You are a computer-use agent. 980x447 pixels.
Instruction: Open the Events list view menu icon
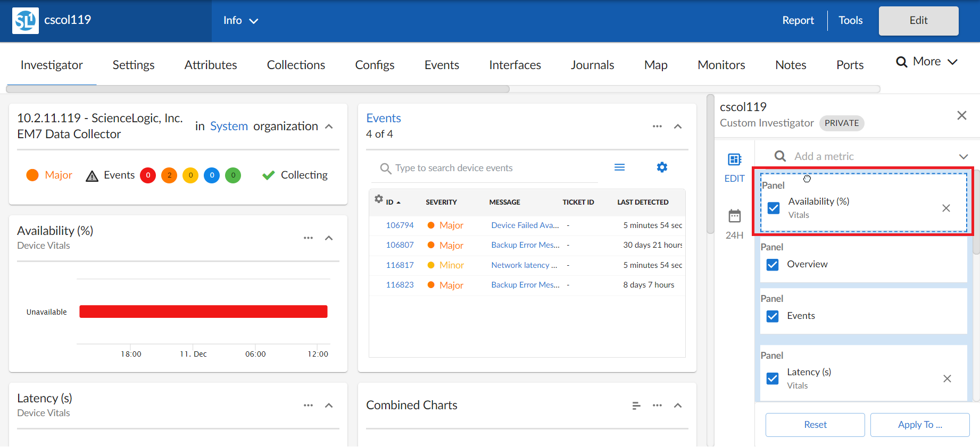619,167
